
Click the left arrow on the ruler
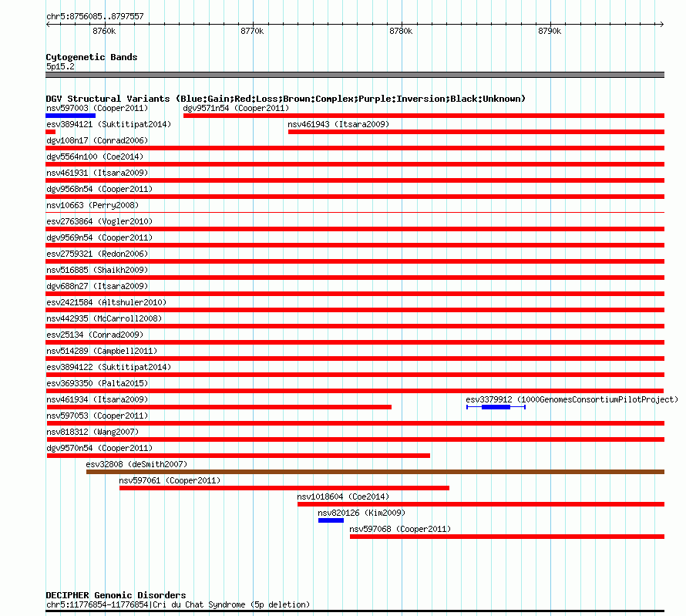pos(48,25)
